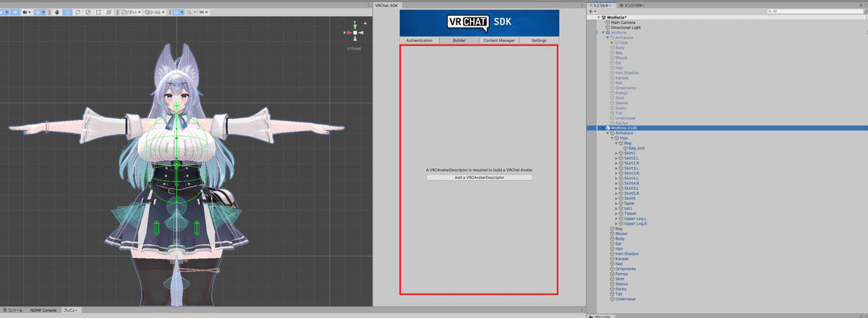Viewport: 868px width, 318px height.
Task: Select Underwear under Wolferia-X100
Action: [x=625, y=299]
